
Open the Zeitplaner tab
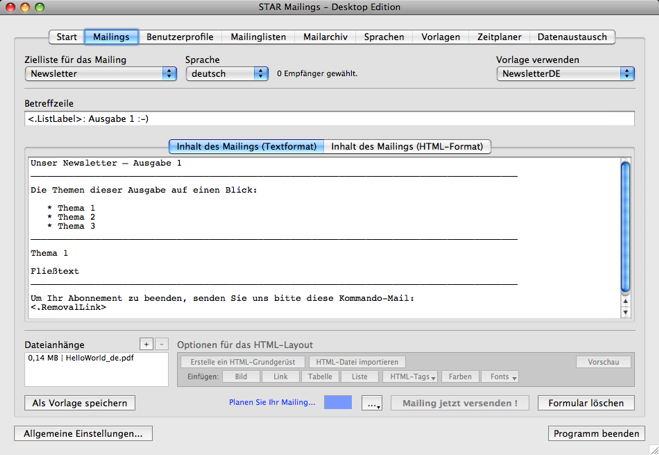tap(499, 37)
